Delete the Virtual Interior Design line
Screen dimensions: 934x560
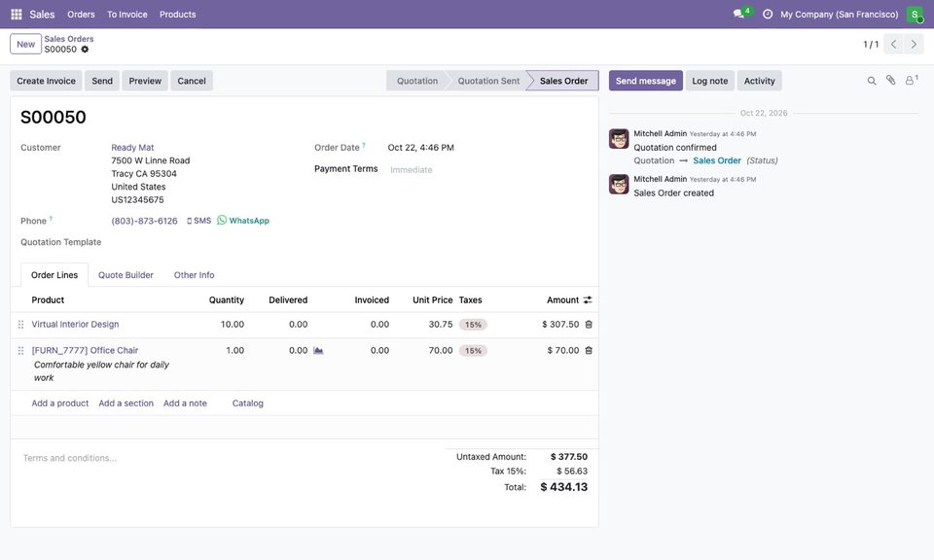point(589,325)
